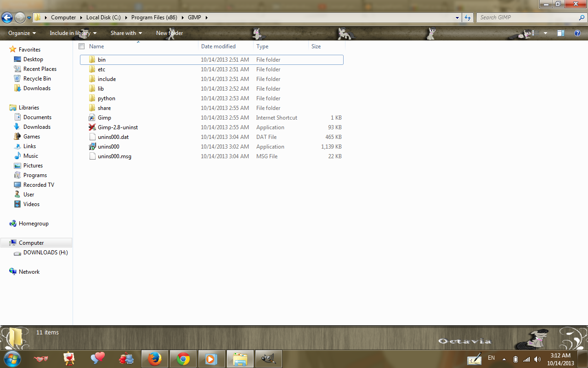This screenshot has height=368, width=588.
Task: Select the unins000.msg file icon
Action: coord(92,156)
